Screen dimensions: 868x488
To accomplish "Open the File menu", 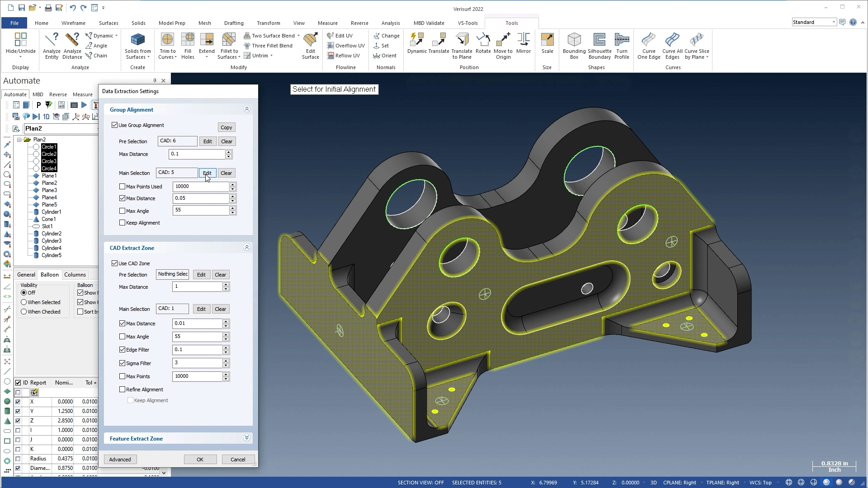I will click(14, 23).
